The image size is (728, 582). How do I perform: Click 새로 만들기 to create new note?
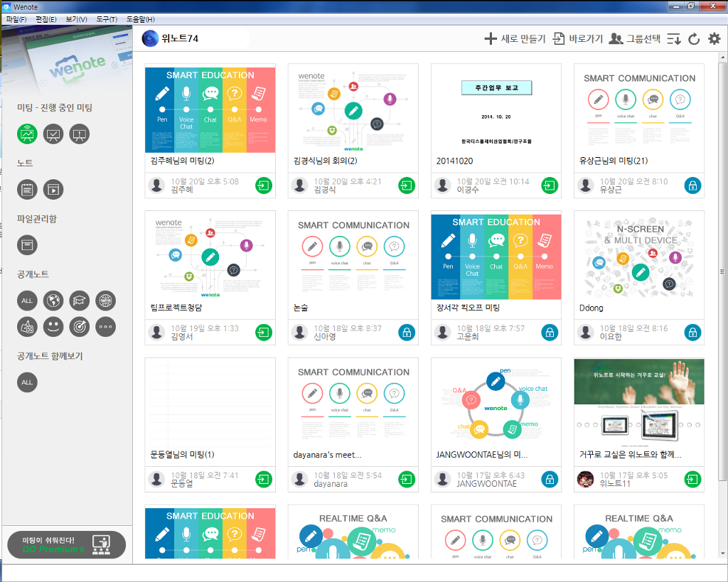515,39
